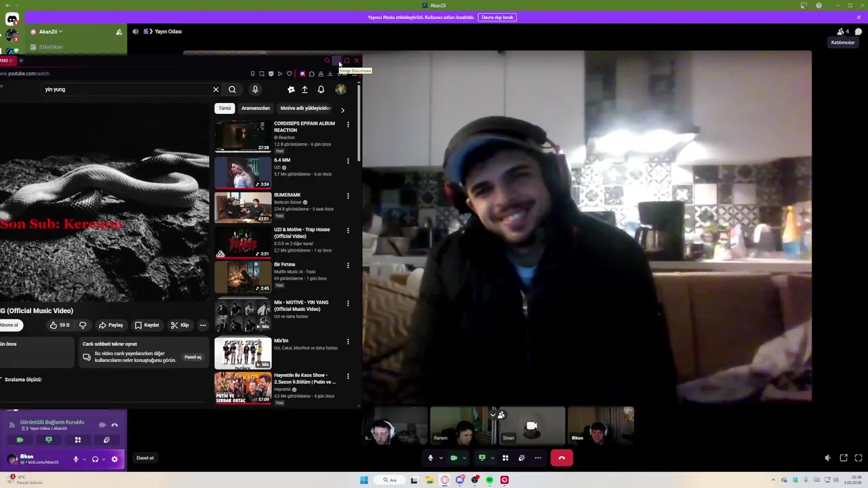The image size is (868, 488).
Task: Add the page to bookmarks via heart icon
Action: coord(289,74)
